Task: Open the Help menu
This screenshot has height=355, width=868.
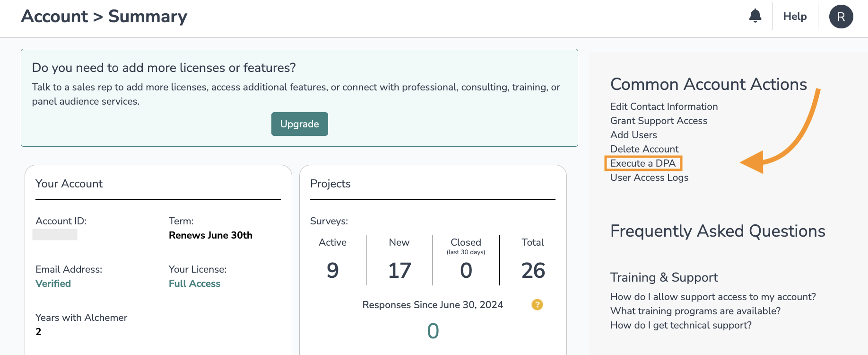Action: [795, 17]
